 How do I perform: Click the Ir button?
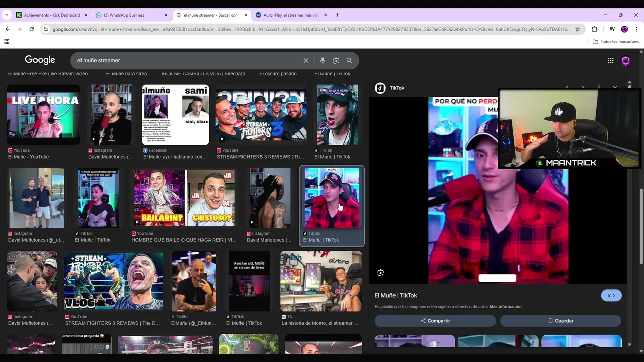[x=611, y=295]
